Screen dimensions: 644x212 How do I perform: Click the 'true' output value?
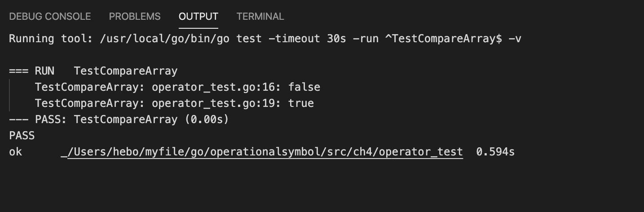pos(301,103)
